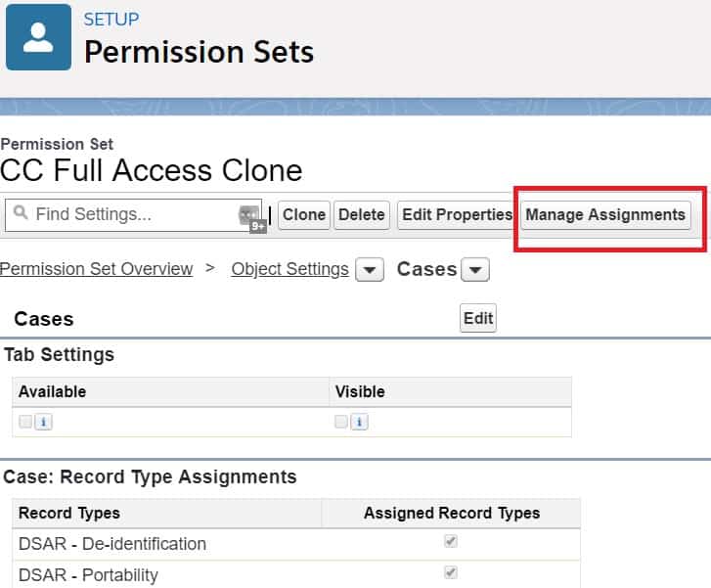The width and height of the screenshot is (711, 588).
Task: Click Edit for the Cases object
Action: (478, 318)
